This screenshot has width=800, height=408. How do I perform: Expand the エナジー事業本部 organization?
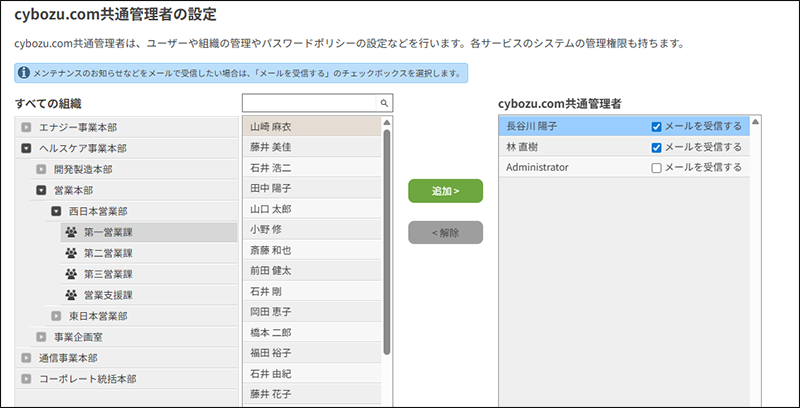coord(26,128)
